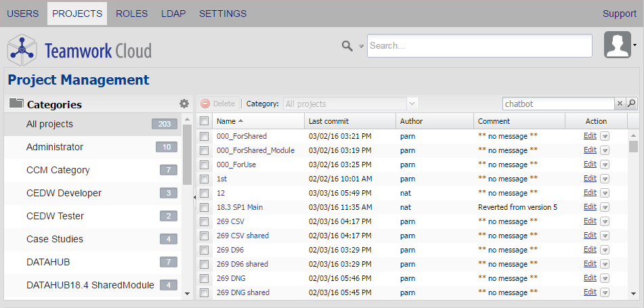Sort by the Comment column header
644x308 pixels.
pos(519,121)
